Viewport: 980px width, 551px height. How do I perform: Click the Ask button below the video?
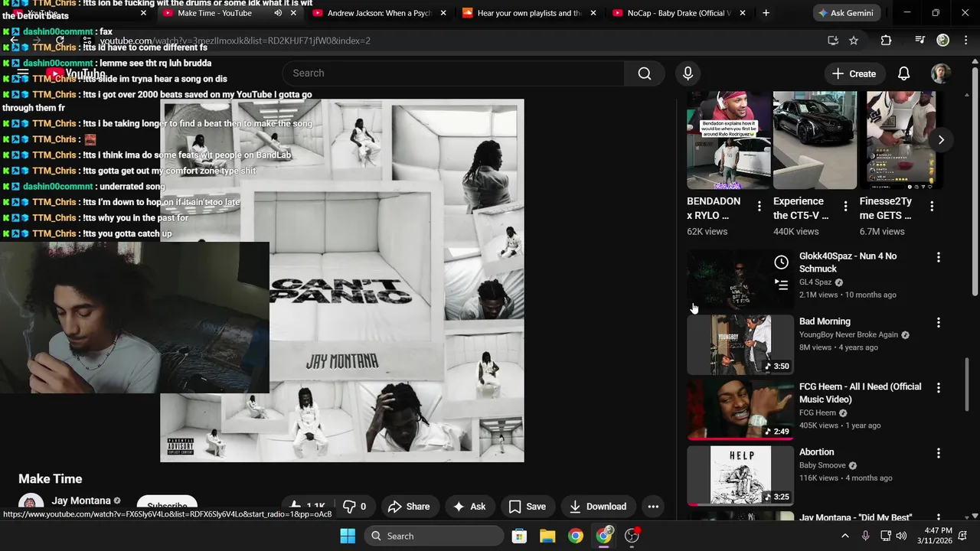click(469, 507)
